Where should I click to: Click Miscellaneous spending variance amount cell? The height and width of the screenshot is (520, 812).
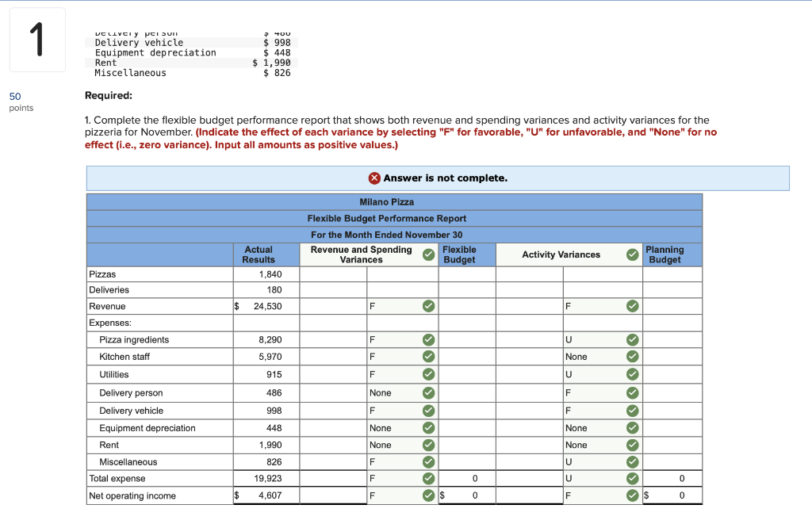click(x=334, y=461)
